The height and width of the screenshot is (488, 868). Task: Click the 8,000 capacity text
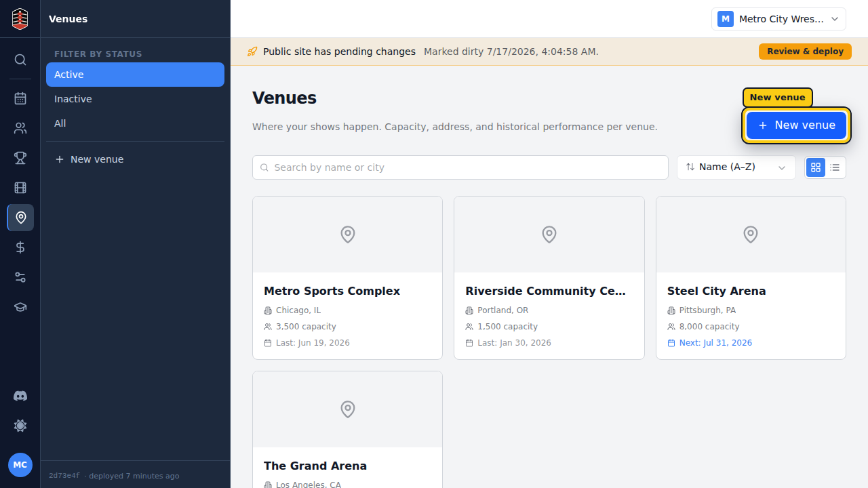(709, 327)
